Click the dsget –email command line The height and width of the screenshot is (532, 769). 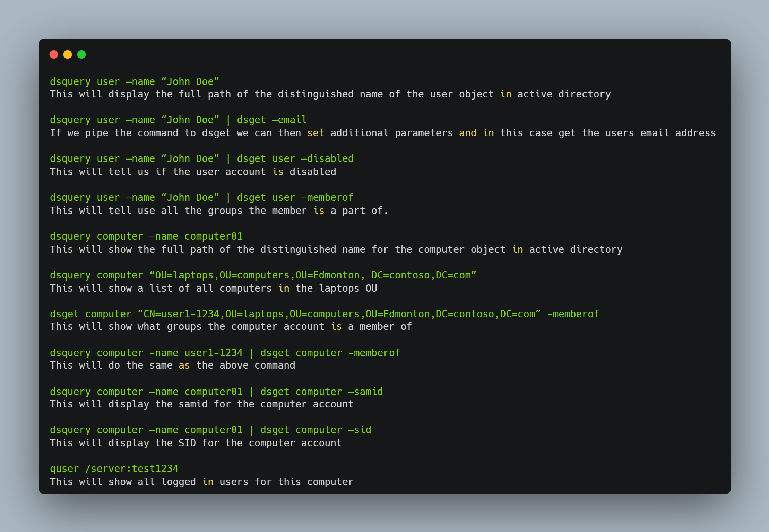[x=178, y=120]
